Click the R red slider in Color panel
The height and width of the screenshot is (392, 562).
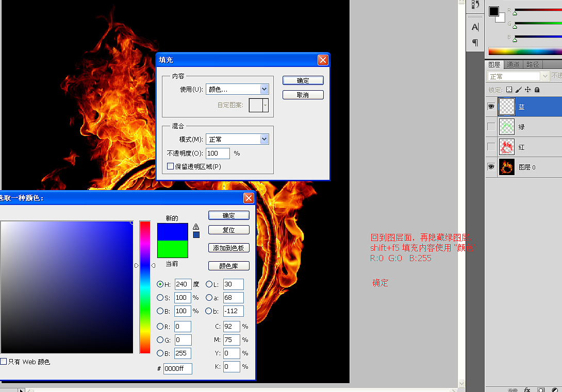(538, 10)
